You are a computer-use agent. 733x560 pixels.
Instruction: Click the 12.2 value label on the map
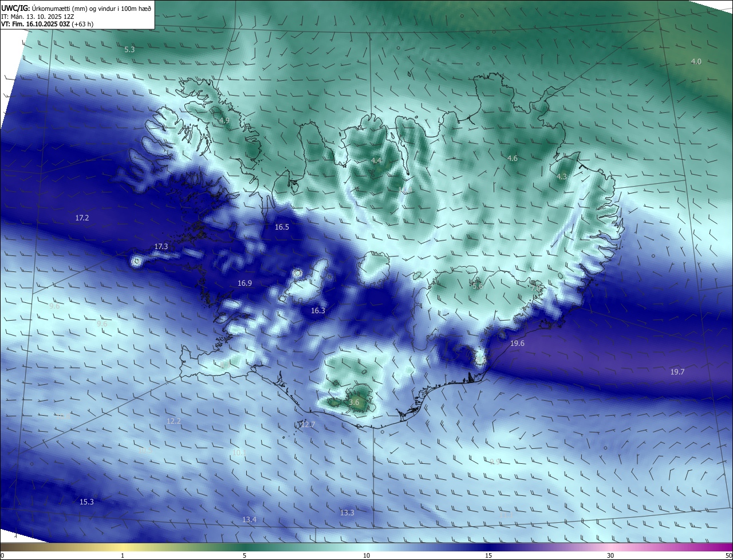pyautogui.click(x=174, y=421)
